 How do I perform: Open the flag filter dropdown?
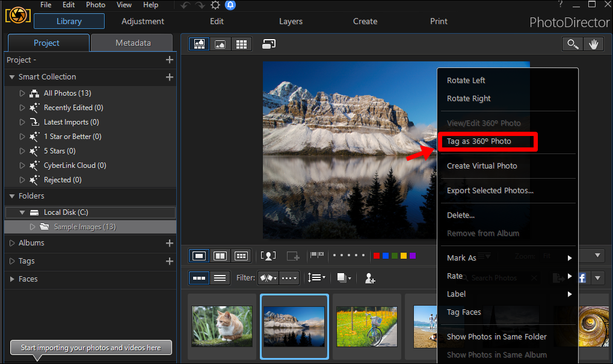268,278
